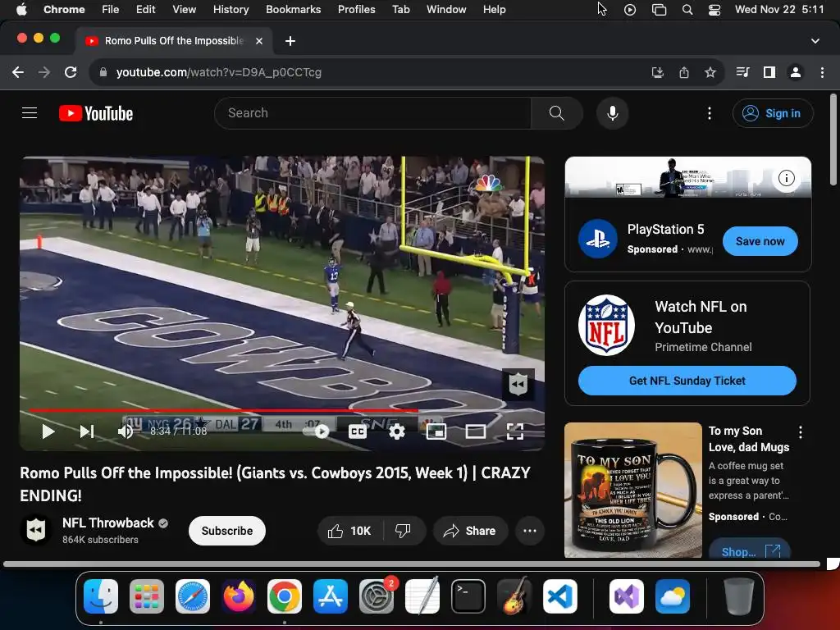Viewport: 840px width, 630px height.
Task: Open Chrome media controls
Action: (x=742, y=72)
